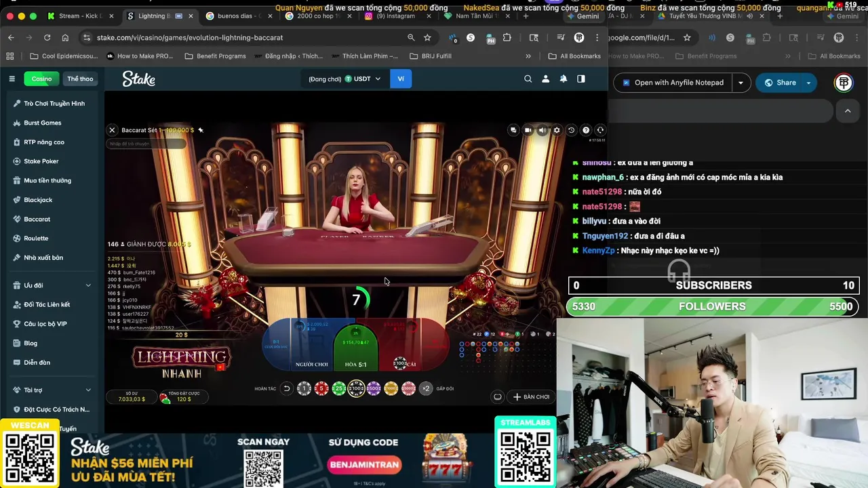Select the gold 1000 chip
868x488 pixels.
tap(391, 388)
